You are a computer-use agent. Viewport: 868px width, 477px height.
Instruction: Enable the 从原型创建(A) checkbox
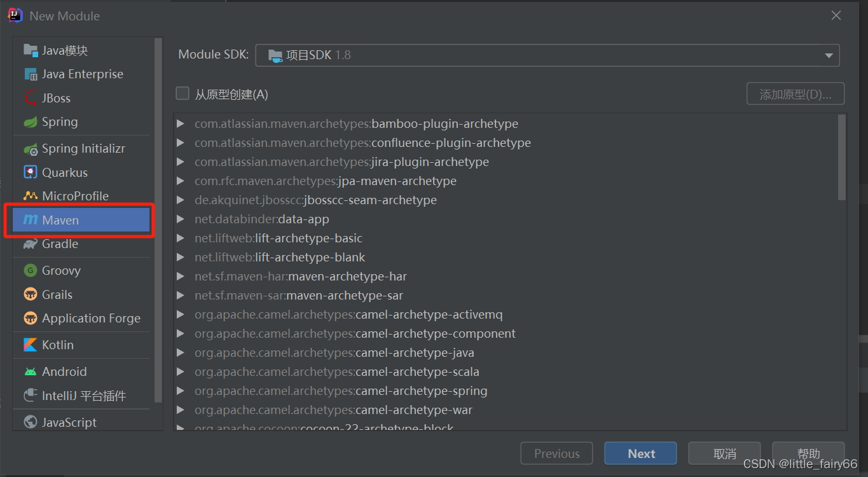point(183,94)
